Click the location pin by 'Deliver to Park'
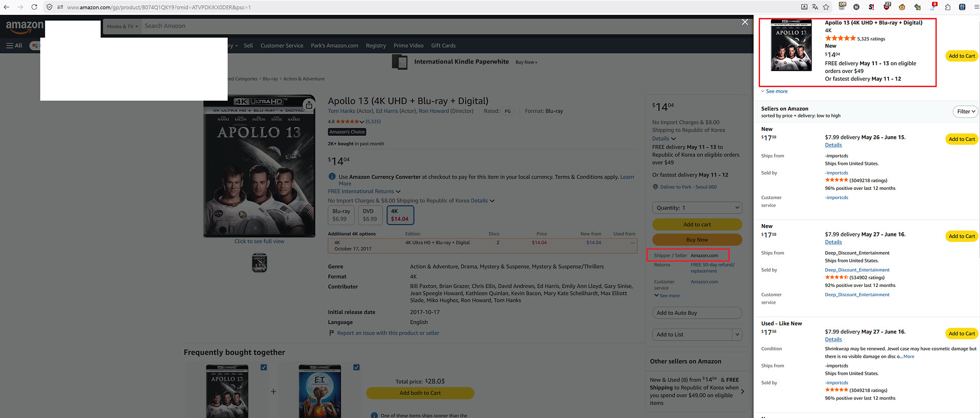980x418 pixels. [x=655, y=187]
